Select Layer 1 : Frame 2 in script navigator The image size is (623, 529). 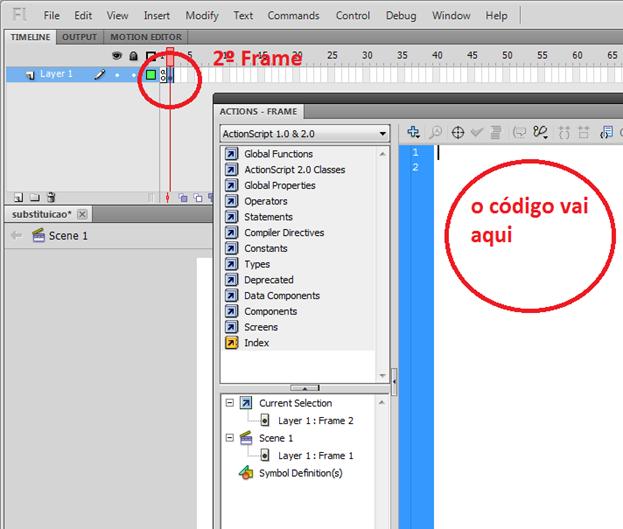click(x=307, y=420)
